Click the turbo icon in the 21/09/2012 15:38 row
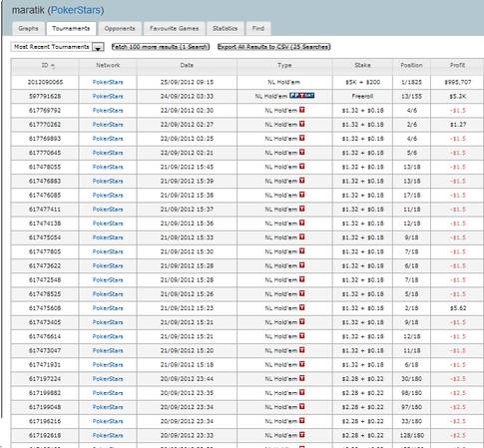484x448 pixels. point(302,195)
